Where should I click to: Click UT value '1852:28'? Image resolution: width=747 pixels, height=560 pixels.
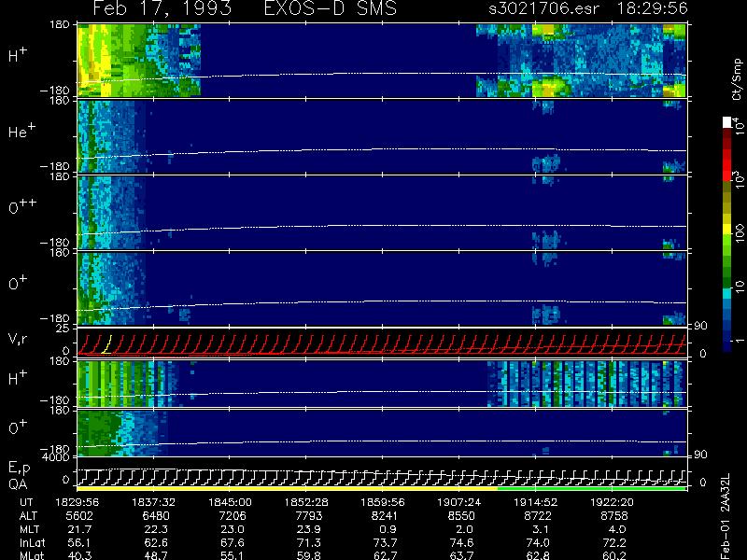pos(306,502)
